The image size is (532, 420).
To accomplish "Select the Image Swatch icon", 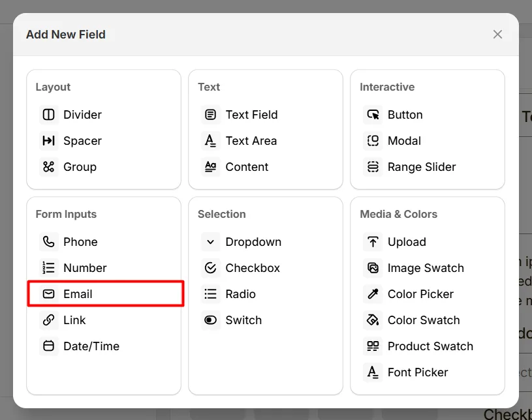I will click(x=373, y=268).
